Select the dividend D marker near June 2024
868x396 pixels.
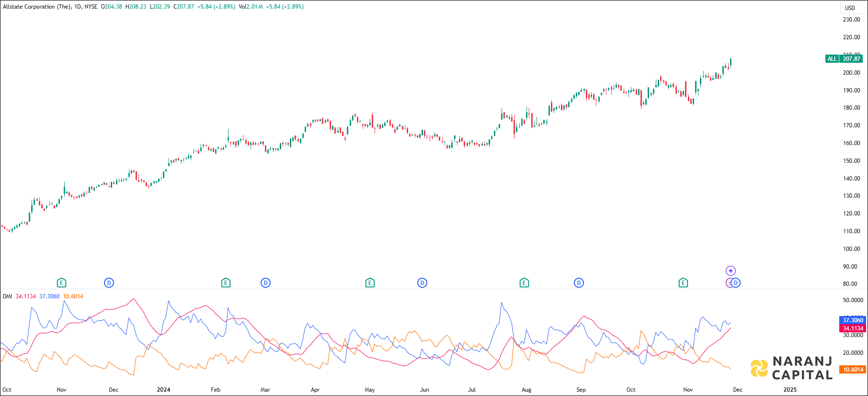click(422, 283)
